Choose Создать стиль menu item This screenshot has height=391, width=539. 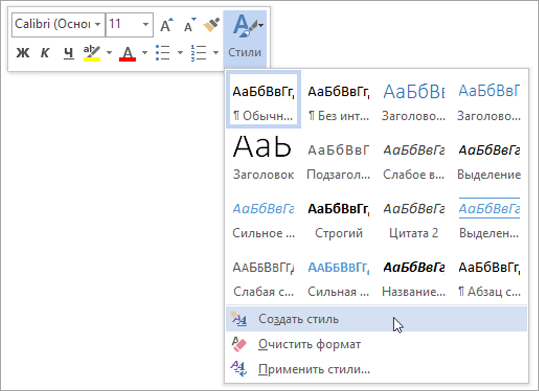coord(376,319)
